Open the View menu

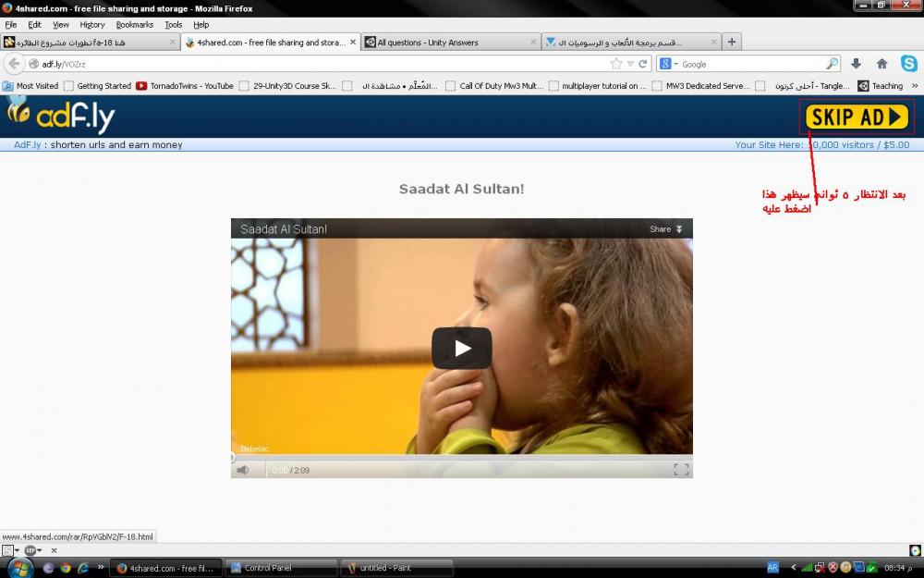pos(61,25)
